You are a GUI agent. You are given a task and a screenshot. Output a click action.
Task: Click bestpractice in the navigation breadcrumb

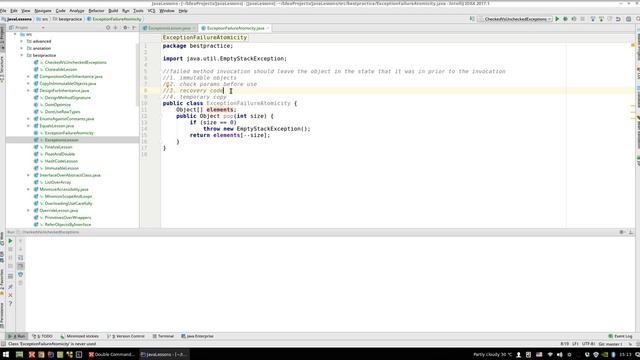click(67, 19)
